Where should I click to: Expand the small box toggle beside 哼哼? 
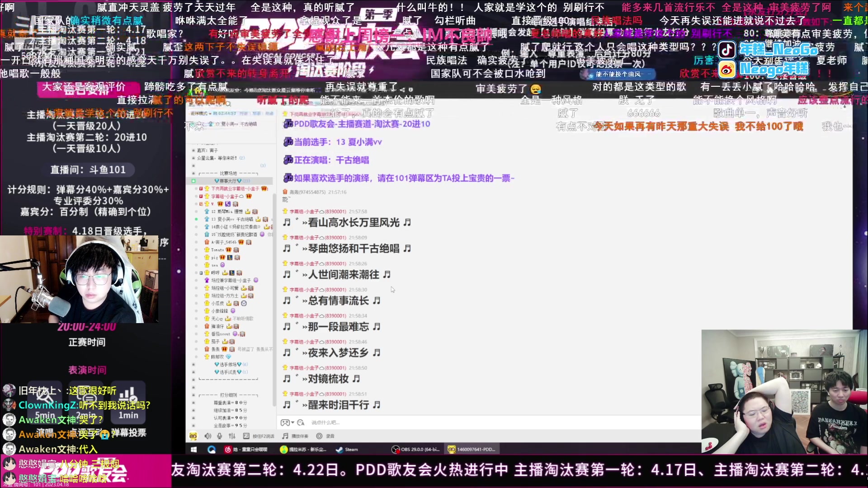[x=201, y=273]
